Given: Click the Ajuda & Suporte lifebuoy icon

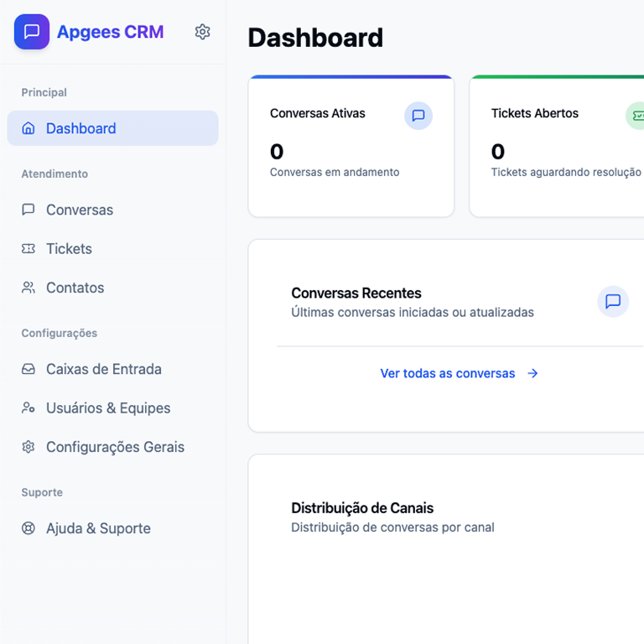Looking at the screenshot, I should coord(28,527).
